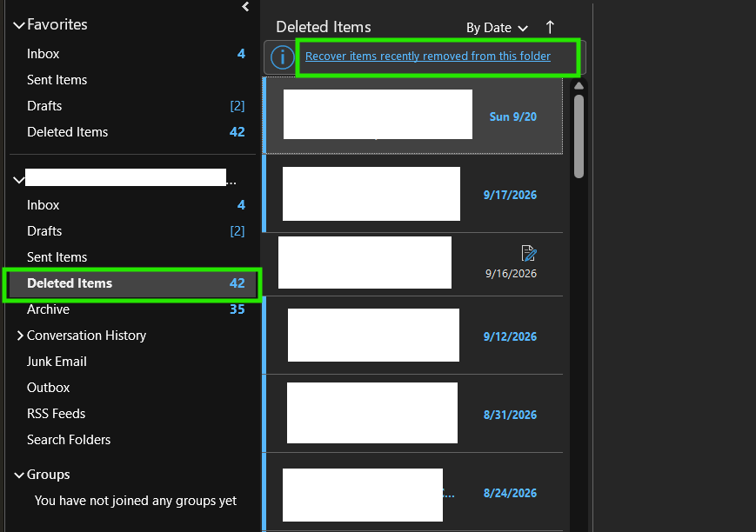Screen dimensions: 756x532
Task: Open Search Folders
Action: [x=130, y=439]
